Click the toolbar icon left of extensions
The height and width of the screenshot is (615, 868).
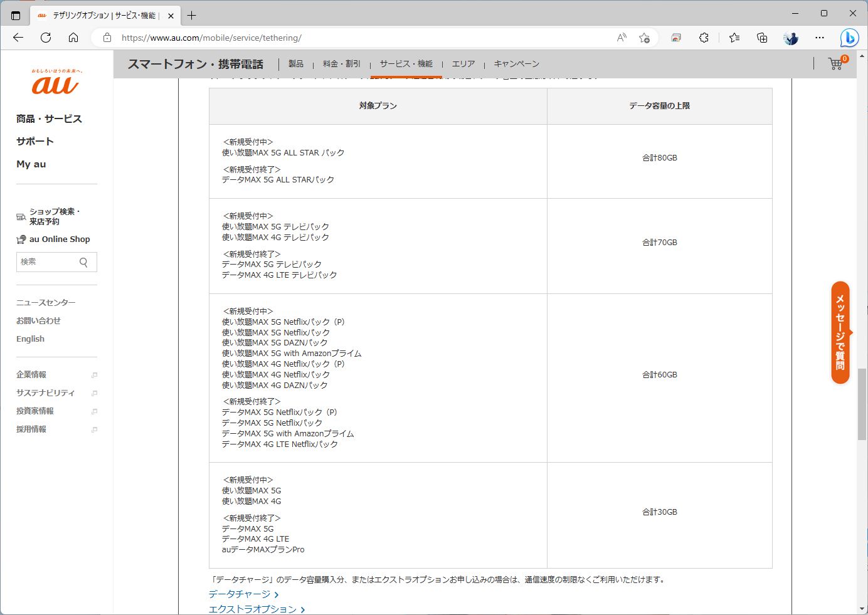676,38
